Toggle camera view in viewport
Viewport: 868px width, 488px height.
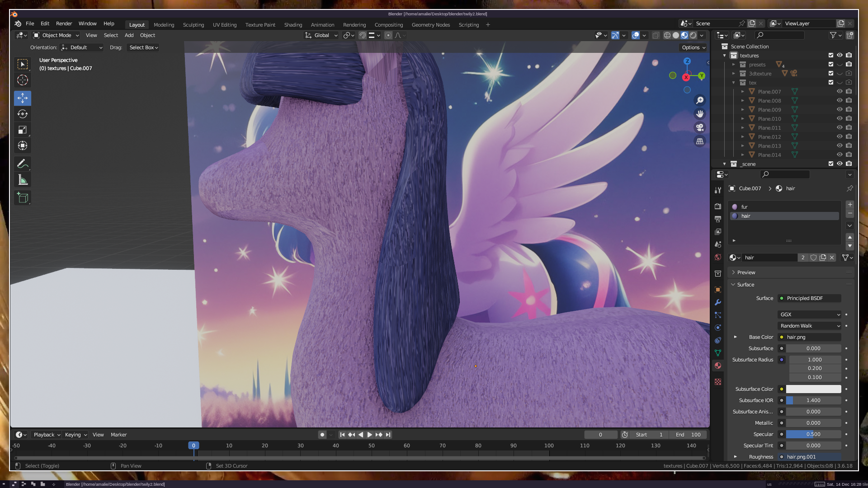[700, 127]
